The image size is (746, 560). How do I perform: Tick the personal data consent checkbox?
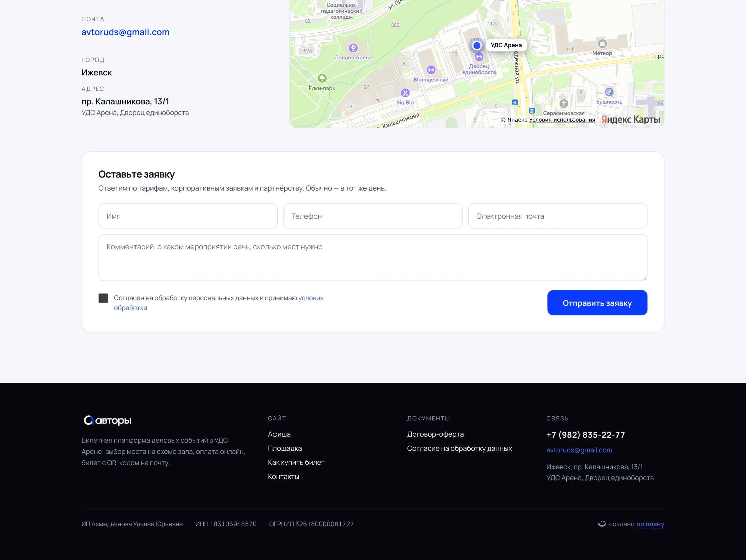click(x=103, y=298)
